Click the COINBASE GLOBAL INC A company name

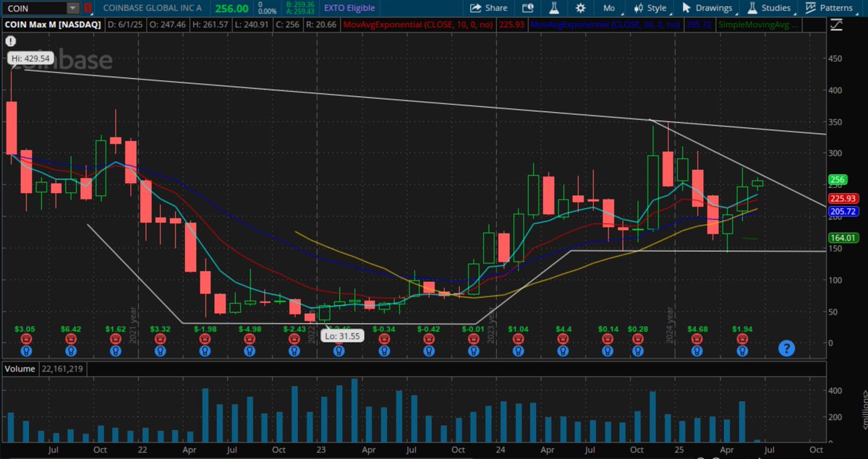pyautogui.click(x=151, y=8)
